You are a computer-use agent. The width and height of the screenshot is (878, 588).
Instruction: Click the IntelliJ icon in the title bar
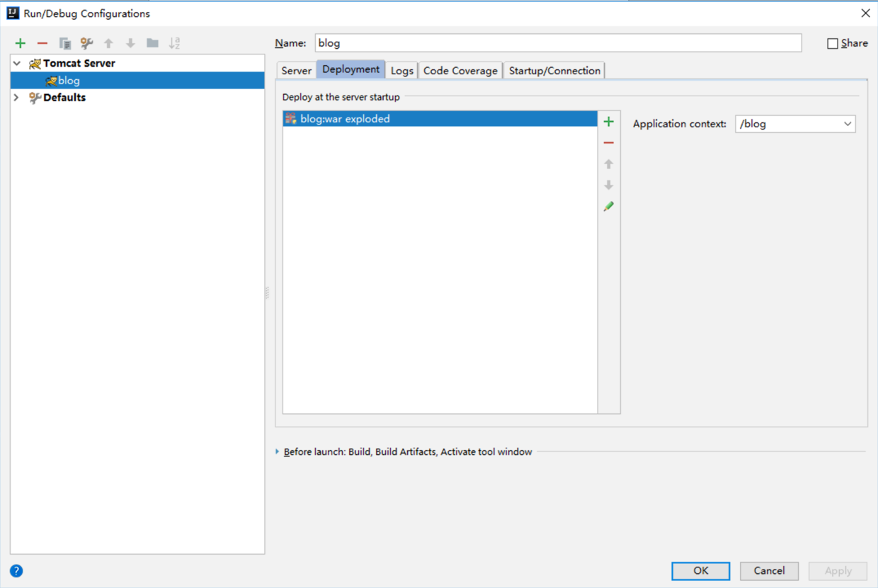12,13
